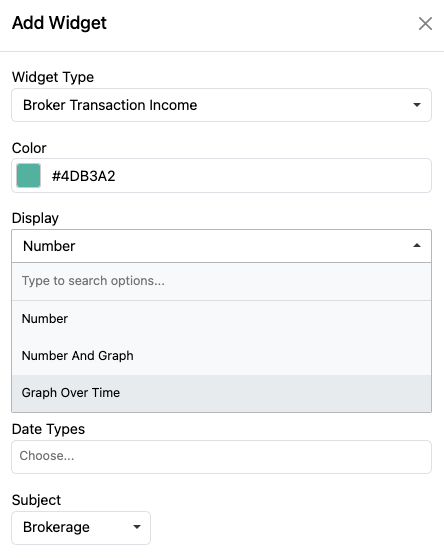Click the Widget Type label
Viewport: 444px width, 558px height.
(x=53, y=77)
